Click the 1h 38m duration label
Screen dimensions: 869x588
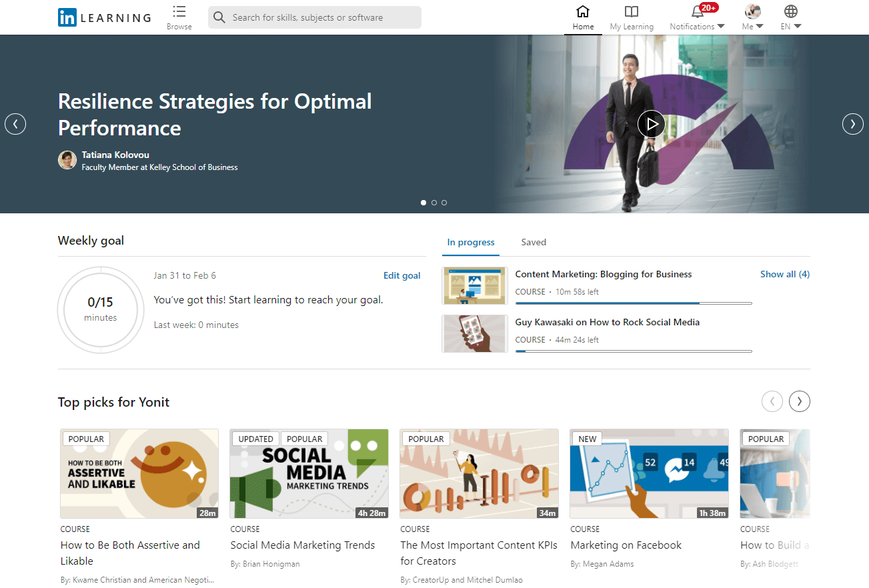[712, 513]
